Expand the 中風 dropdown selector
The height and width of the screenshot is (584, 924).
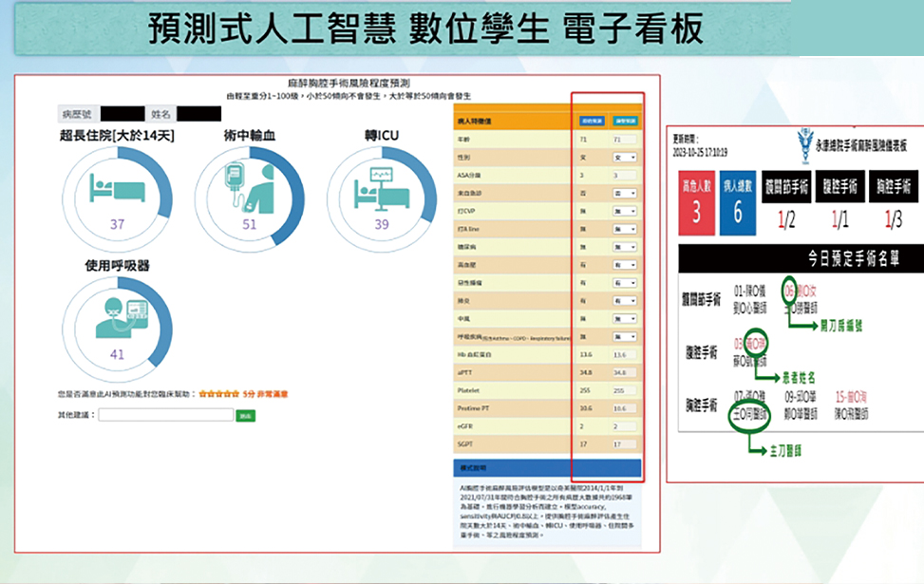coord(624,319)
